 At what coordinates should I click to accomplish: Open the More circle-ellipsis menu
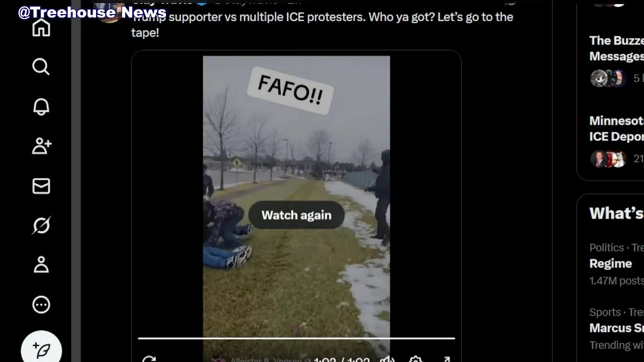pos(41,304)
